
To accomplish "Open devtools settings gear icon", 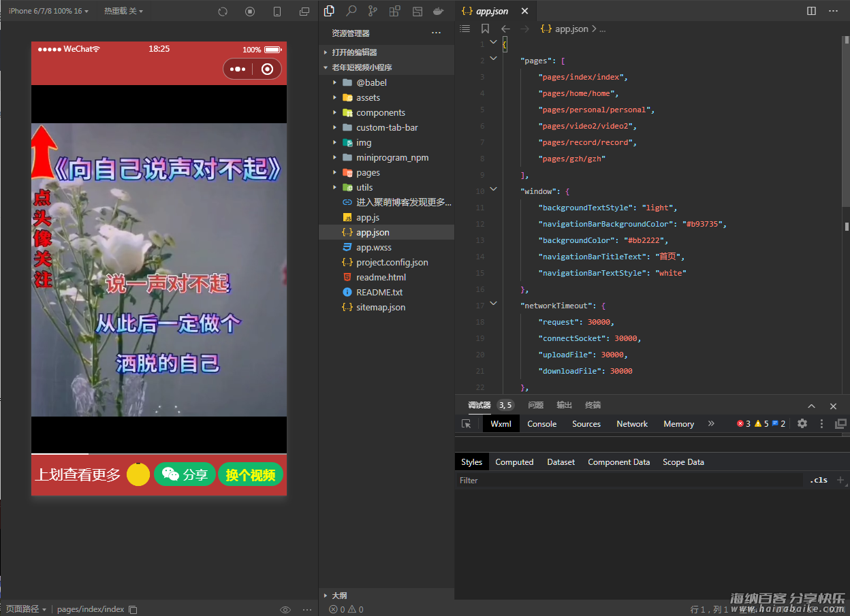I will click(x=802, y=423).
